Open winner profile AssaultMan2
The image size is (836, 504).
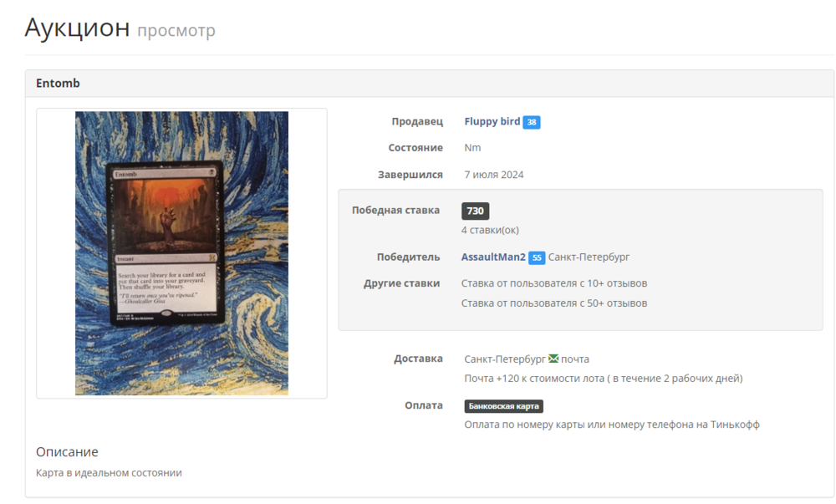click(x=493, y=257)
